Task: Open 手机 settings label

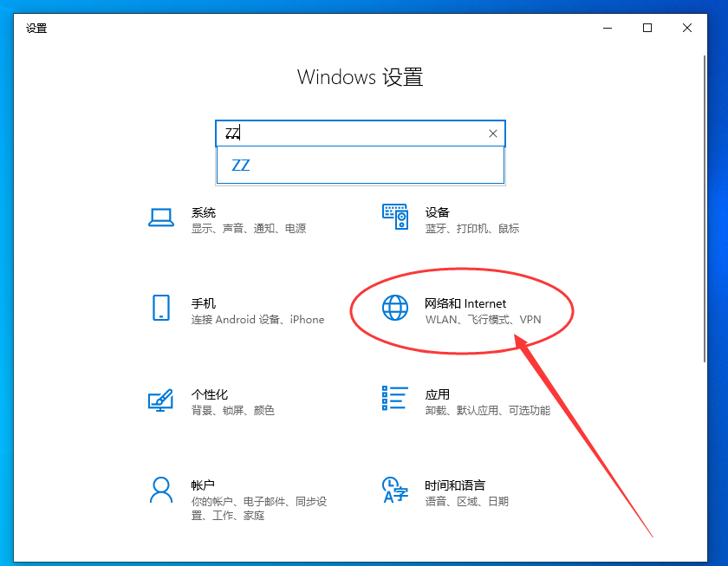Action: (204, 303)
